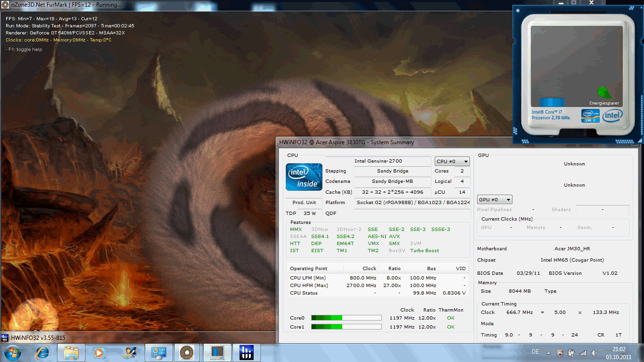Click the painter-with-monitor taskbar icon
The height and width of the screenshot is (362, 644).
pos(129,352)
